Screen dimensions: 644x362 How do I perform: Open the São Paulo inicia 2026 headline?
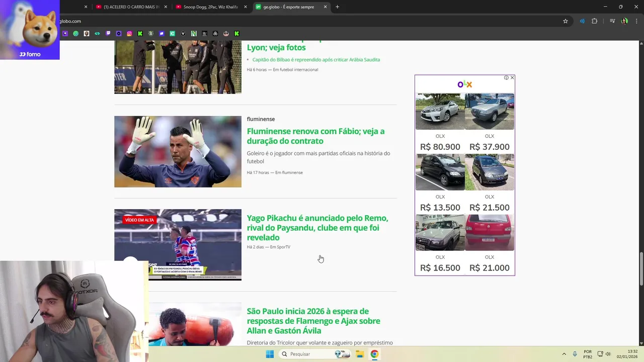313,321
